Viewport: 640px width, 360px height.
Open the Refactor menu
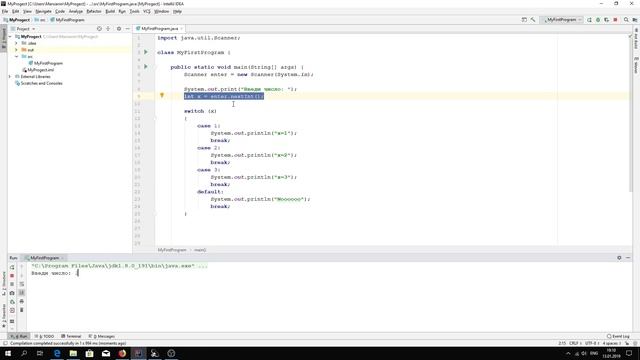click(x=94, y=11)
